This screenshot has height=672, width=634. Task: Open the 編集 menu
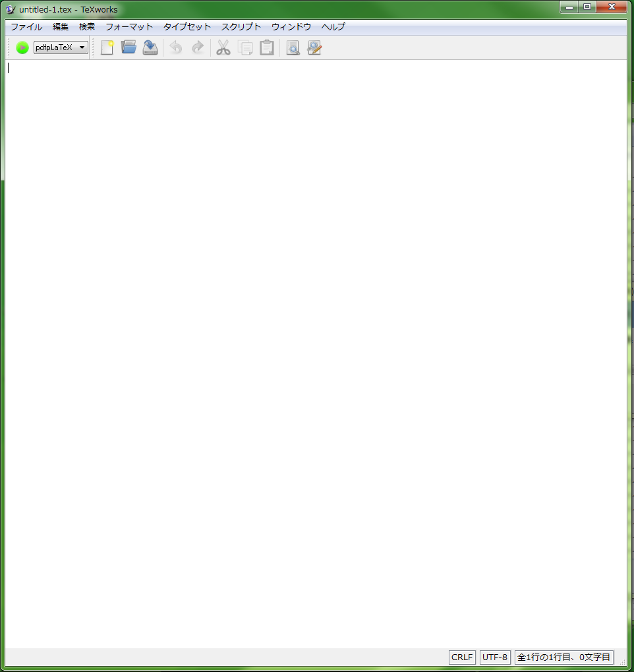pos(61,27)
